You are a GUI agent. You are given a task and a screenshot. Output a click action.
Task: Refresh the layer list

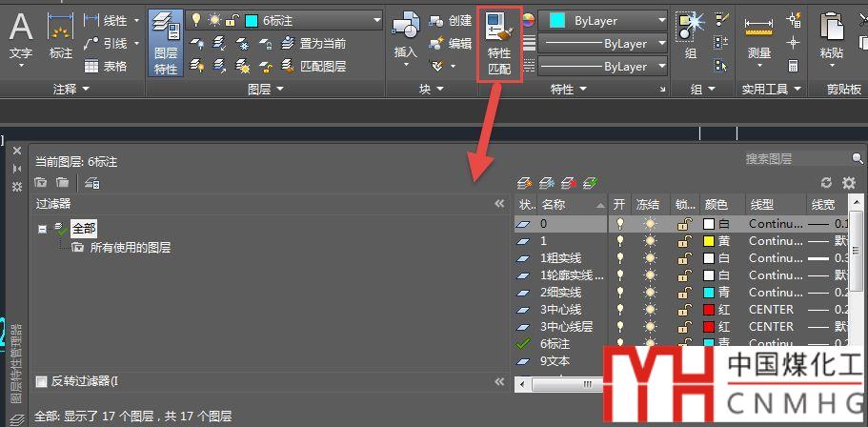coord(826,183)
